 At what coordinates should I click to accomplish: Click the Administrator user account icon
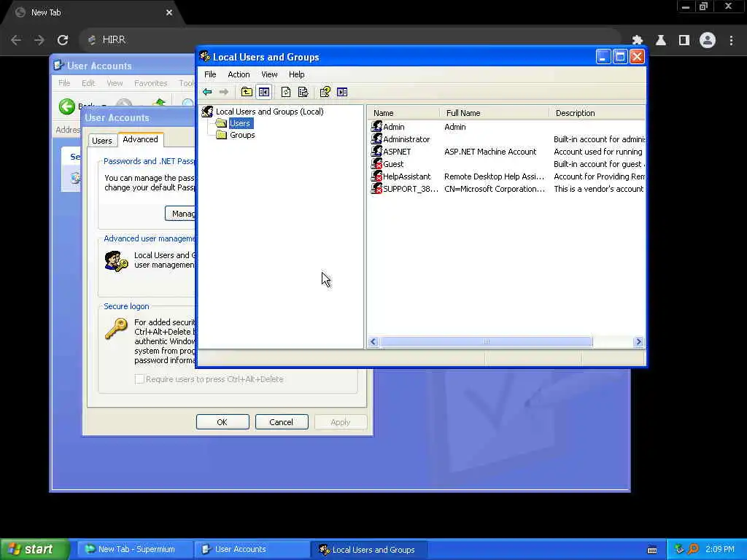click(x=376, y=139)
